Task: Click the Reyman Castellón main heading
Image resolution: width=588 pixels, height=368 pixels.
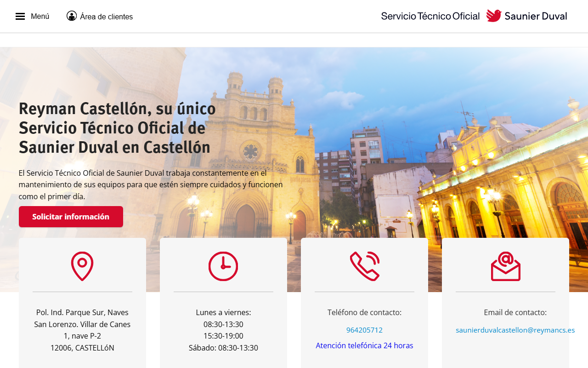Action: (x=117, y=128)
